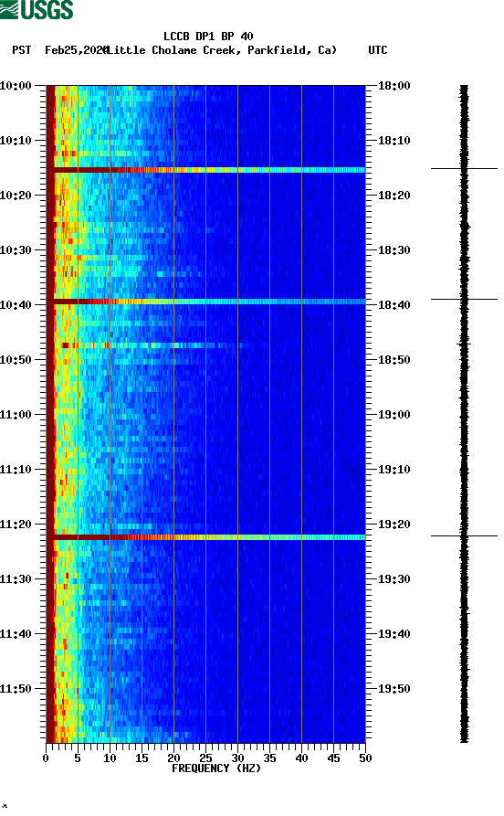Click the '10:40' PST time label
The height and width of the screenshot is (816, 504).
click(16, 305)
